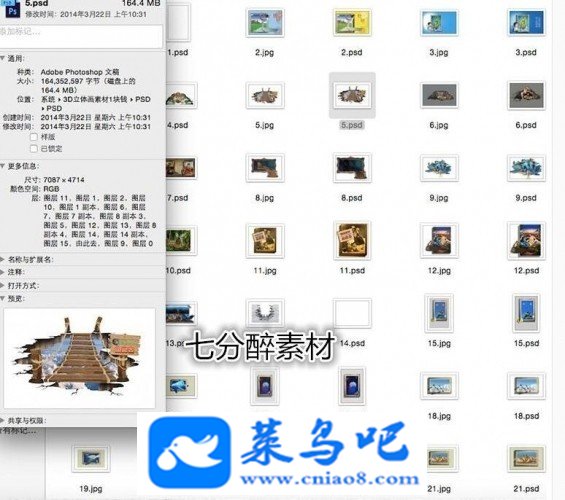
Task: Click the 11.psd file name label
Action: [352, 271]
